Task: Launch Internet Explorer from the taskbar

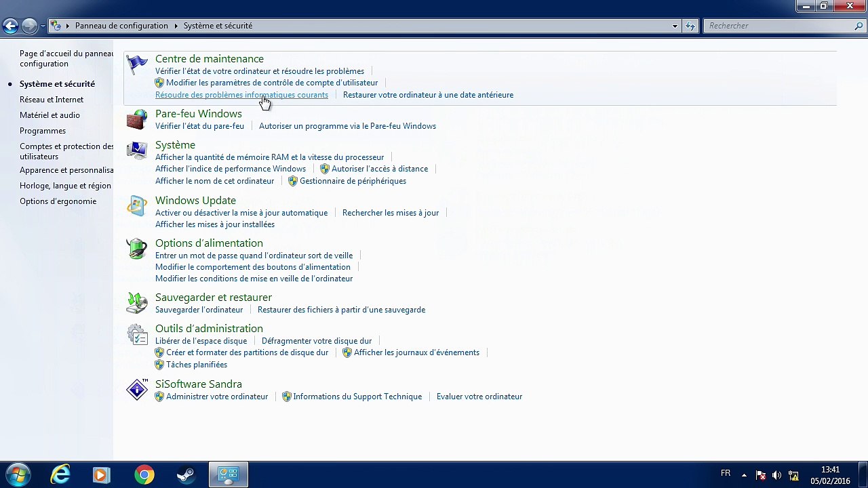Action: (60, 474)
